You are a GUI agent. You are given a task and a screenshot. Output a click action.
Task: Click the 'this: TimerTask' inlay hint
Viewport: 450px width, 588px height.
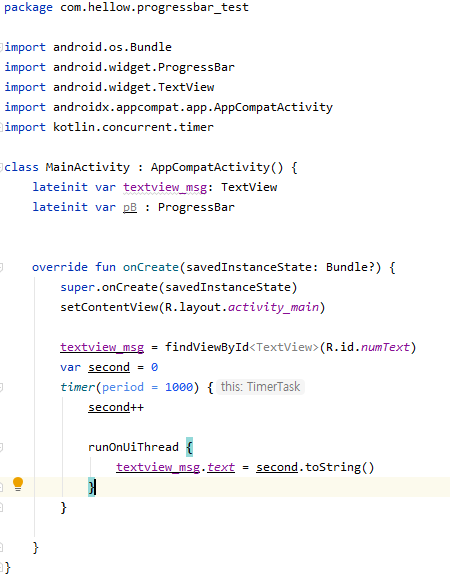(260, 387)
